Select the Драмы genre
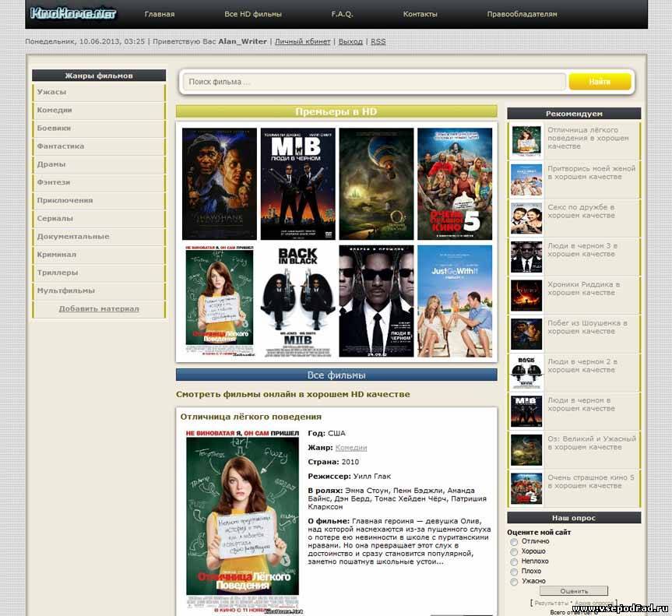672x616 pixels. click(x=99, y=164)
